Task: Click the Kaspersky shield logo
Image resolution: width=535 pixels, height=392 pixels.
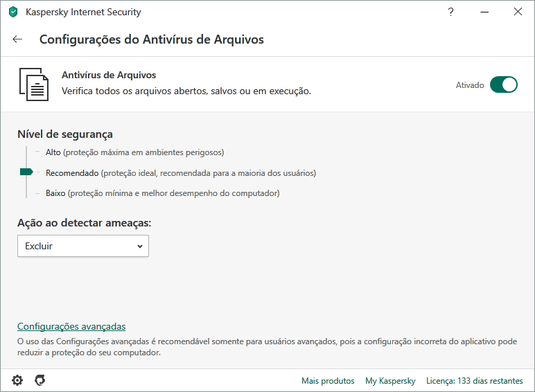Action: [13, 12]
